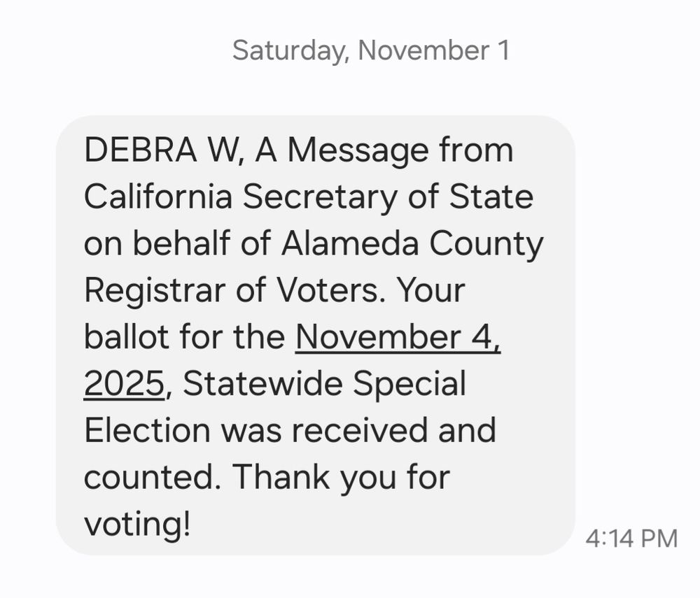Click the word Your after Voters
700x598 pixels.
click(x=432, y=291)
